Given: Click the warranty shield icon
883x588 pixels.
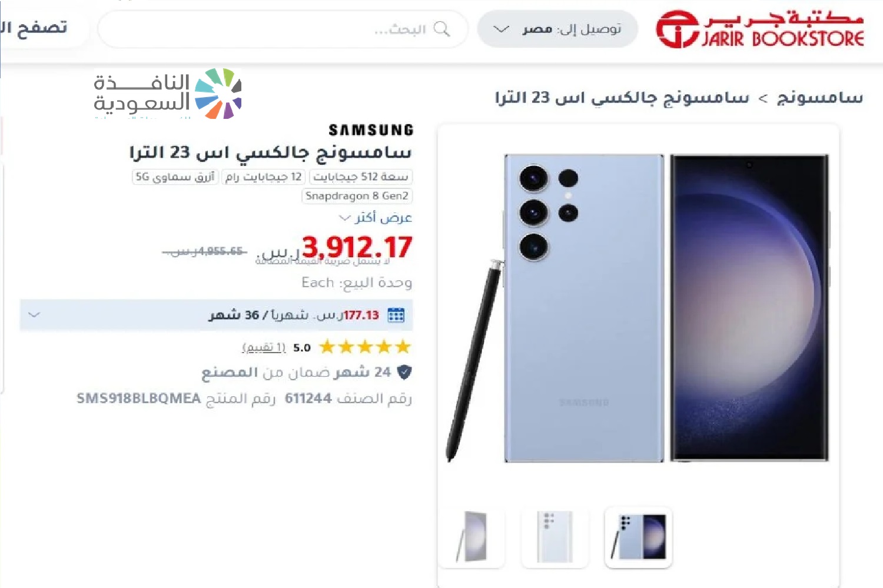Looking at the screenshot, I should coord(404,372).
